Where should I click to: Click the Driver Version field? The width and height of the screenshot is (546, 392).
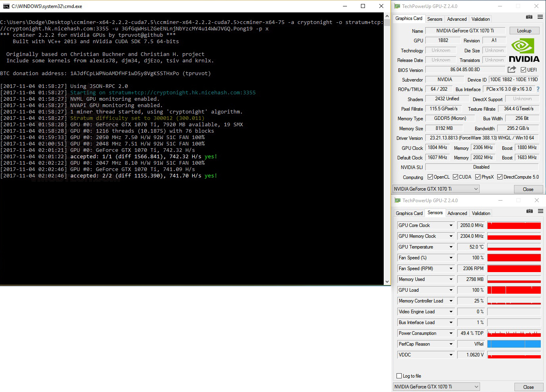point(482,138)
